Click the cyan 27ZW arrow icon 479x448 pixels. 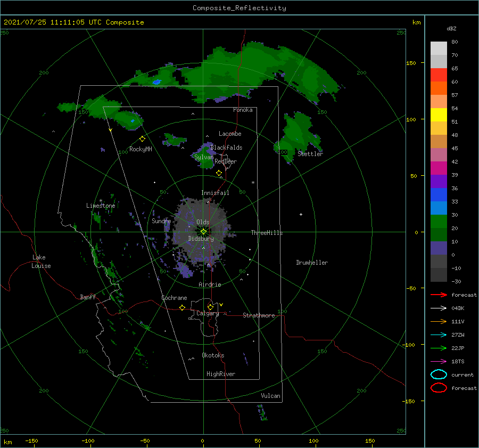(439, 335)
